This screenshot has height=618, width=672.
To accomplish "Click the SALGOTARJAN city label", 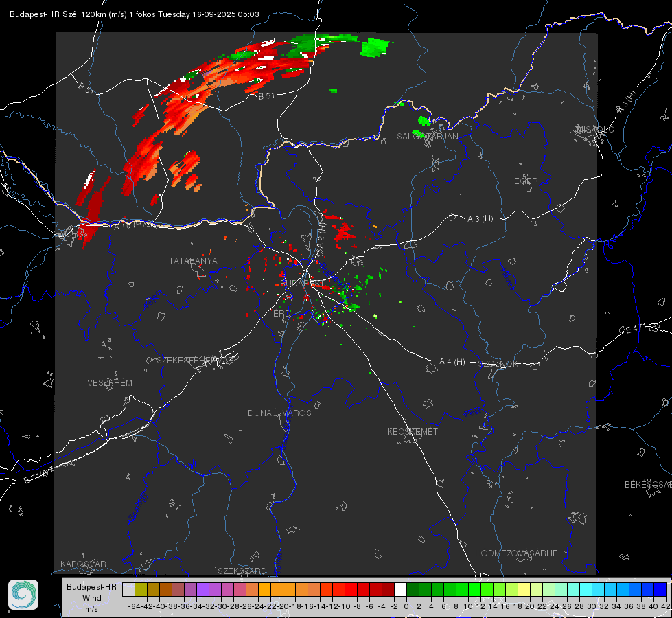I will click(427, 137).
